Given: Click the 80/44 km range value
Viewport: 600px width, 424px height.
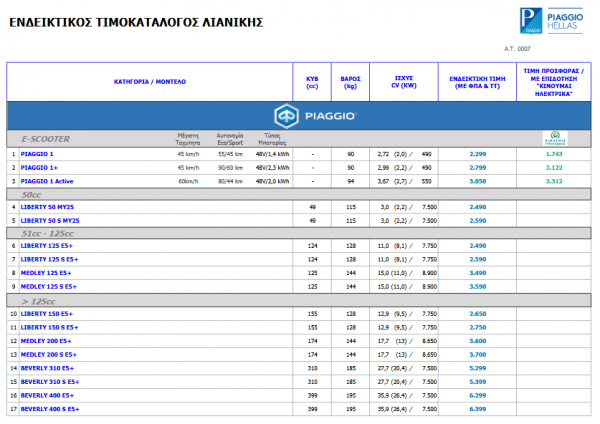Looking at the screenshot, I should (230, 181).
